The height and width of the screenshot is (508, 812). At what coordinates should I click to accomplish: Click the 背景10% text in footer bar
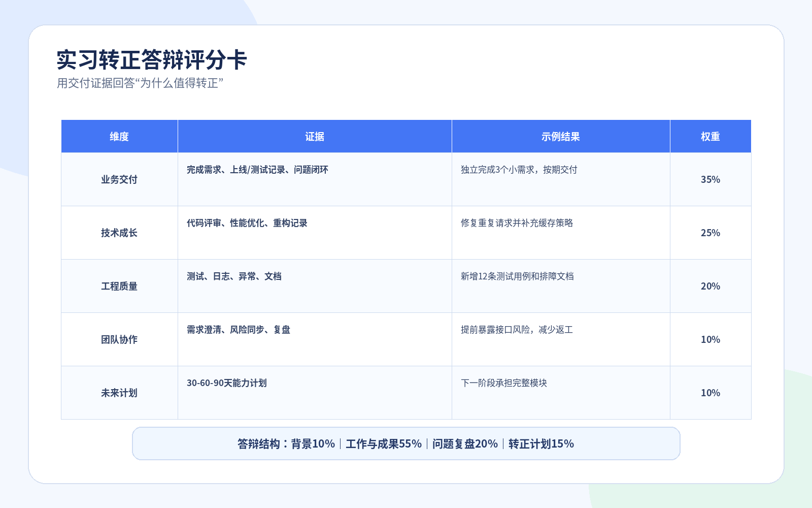313,444
